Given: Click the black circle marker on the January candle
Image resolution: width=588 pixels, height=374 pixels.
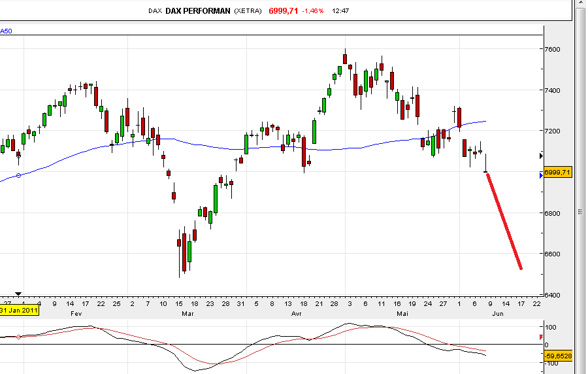Looking at the screenshot, I should coord(19,156).
